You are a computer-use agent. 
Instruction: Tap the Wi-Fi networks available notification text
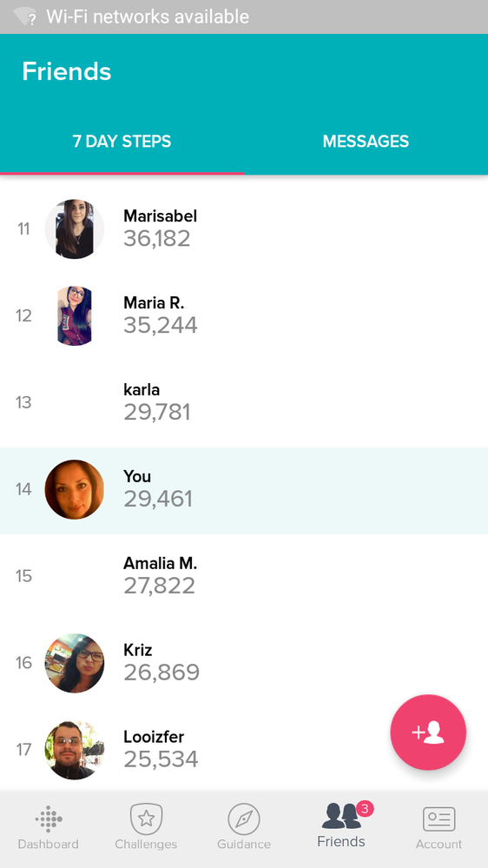[x=148, y=17]
